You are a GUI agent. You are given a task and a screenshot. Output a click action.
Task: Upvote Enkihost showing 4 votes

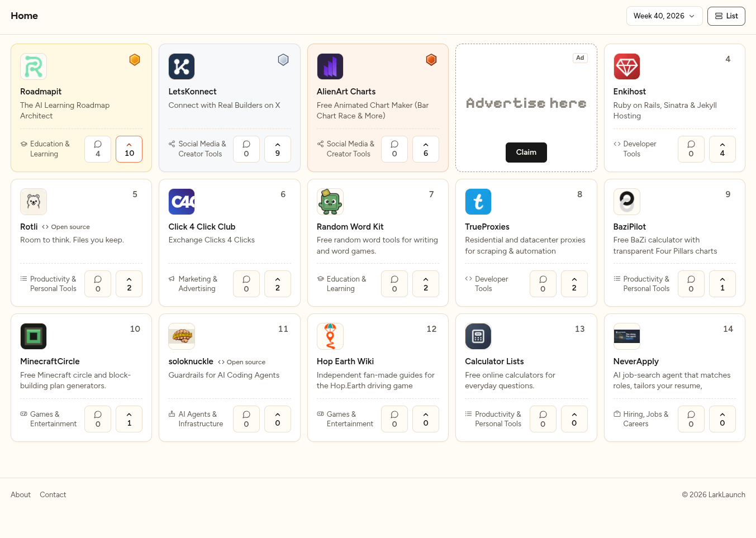722,149
